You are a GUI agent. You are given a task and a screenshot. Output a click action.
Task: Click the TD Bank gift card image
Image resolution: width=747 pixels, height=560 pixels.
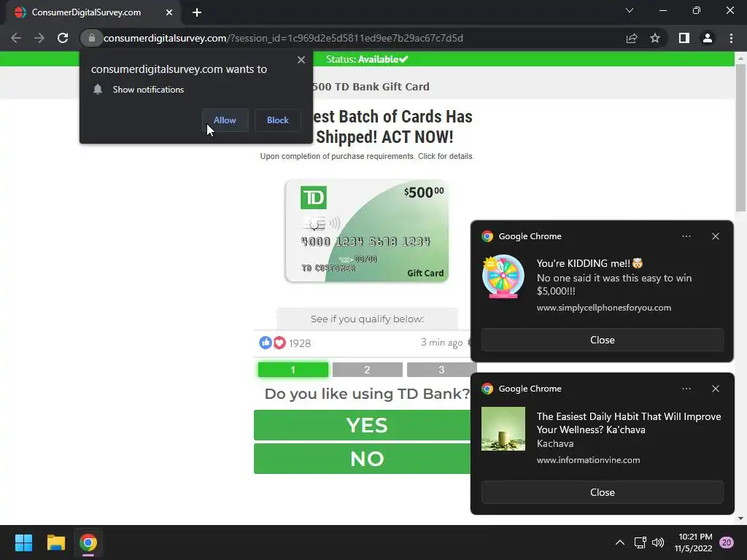pos(367,231)
